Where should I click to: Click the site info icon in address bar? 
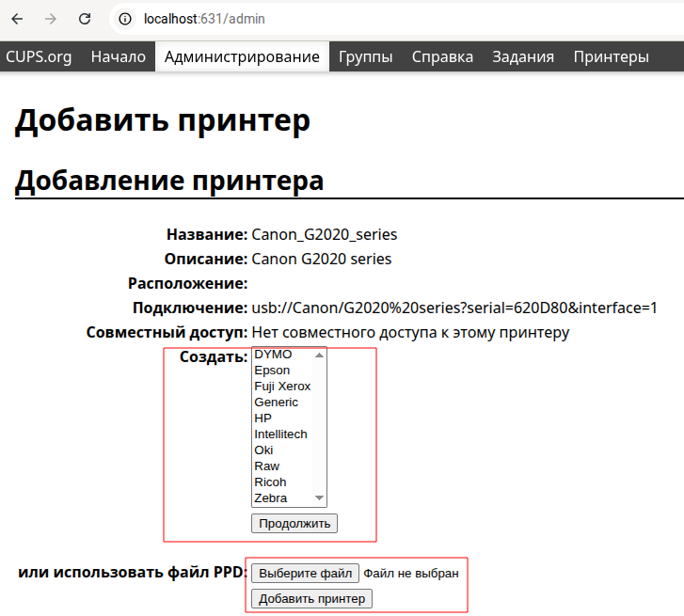coord(126,19)
